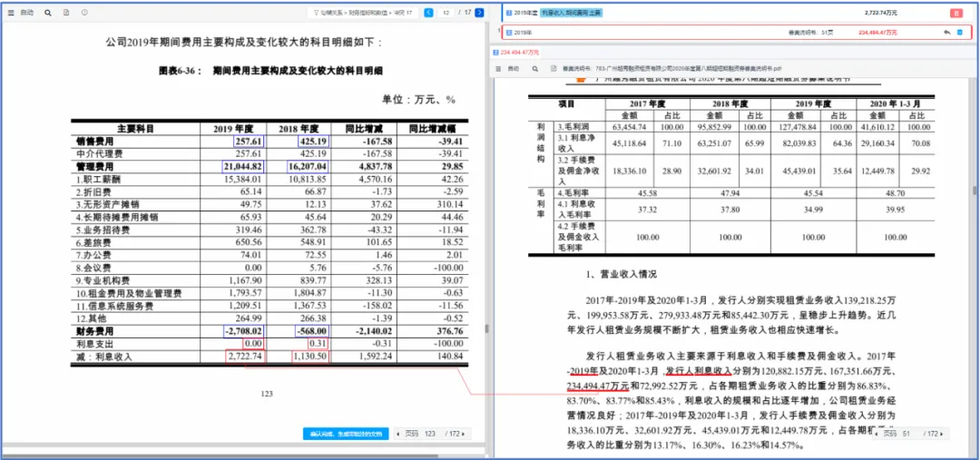
Task: Click the search icon in left viewer toolbar
Action: (x=47, y=13)
